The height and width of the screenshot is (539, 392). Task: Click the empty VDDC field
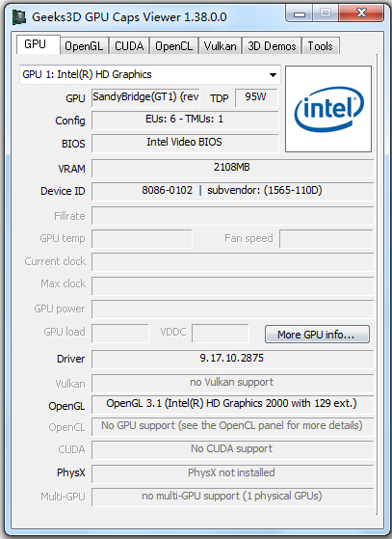pos(221,333)
